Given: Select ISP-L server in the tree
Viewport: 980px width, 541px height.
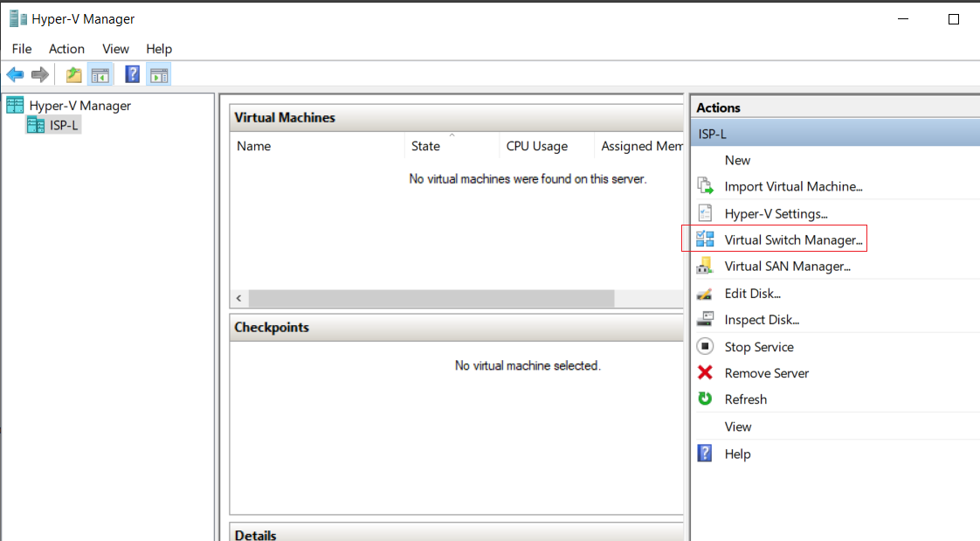Looking at the screenshot, I should pos(64,125).
